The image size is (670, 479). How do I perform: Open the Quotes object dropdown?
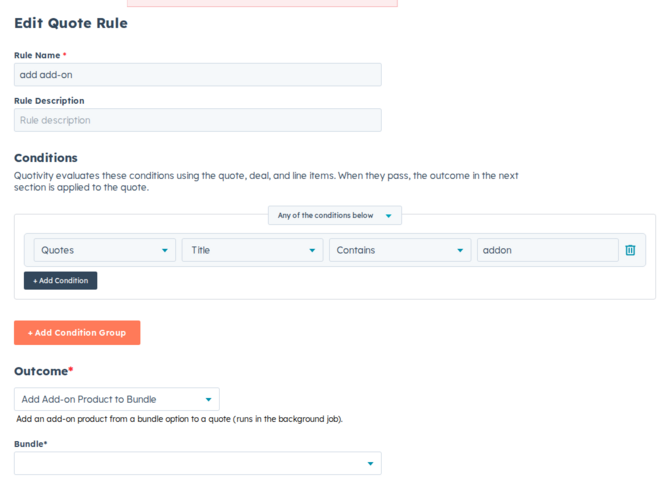[105, 250]
